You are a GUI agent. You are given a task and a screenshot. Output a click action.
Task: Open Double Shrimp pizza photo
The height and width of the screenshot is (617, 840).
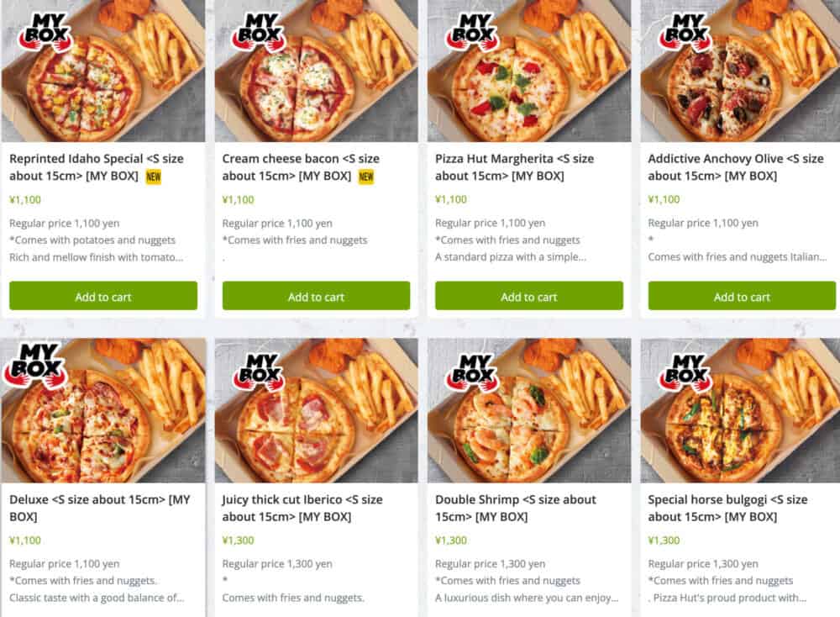coord(528,410)
